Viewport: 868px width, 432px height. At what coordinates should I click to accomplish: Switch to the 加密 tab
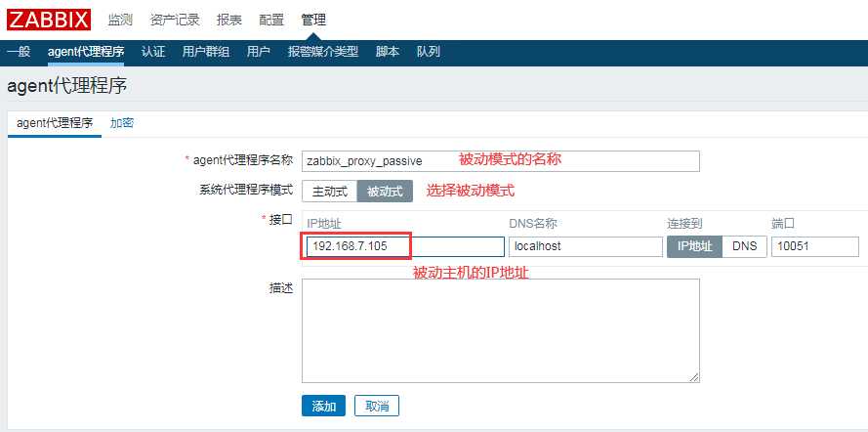[x=122, y=123]
